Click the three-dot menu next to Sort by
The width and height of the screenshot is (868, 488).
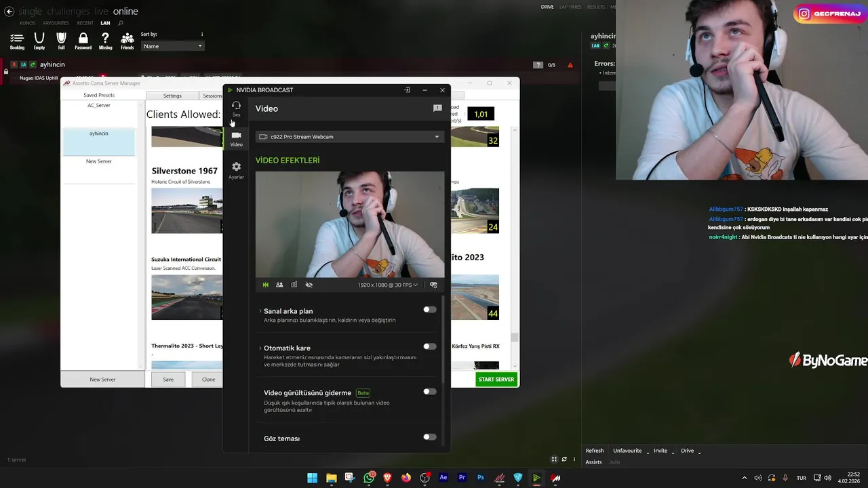point(202,34)
